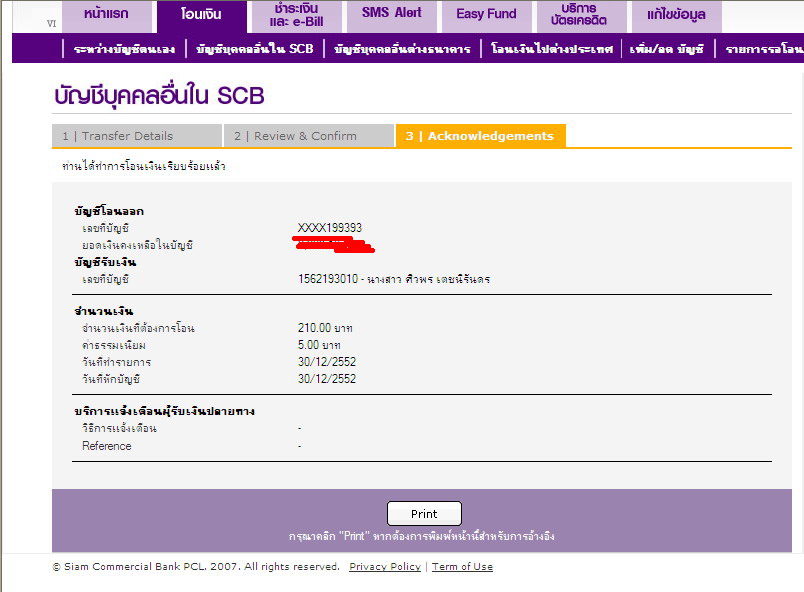This screenshot has width=804, height=592.
Task: Click the วันที่หักบัญชี date 30/12/2552
Action: coord(327,379)
